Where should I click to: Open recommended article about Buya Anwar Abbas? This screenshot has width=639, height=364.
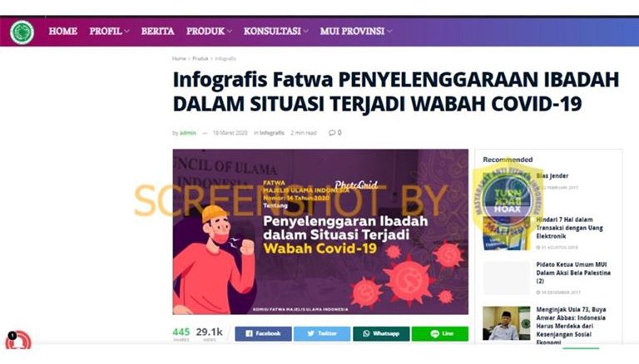(x=571, y=326)
